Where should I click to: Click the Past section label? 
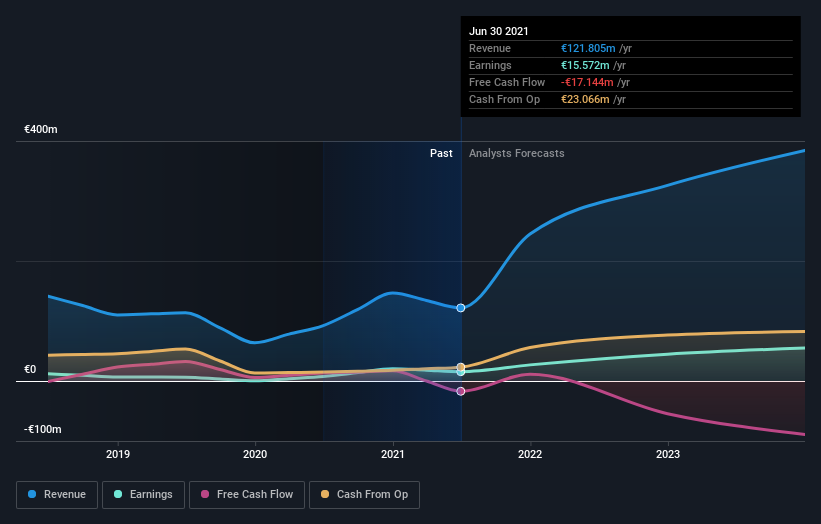[441, 153]
